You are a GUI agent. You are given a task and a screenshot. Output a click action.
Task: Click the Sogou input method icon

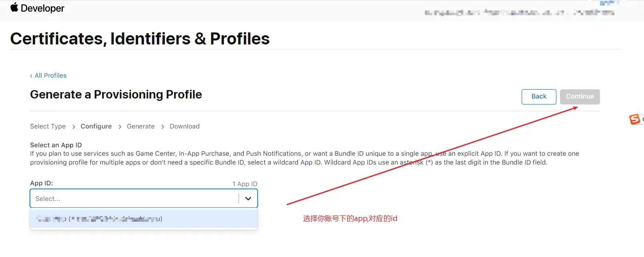[634, 119]
